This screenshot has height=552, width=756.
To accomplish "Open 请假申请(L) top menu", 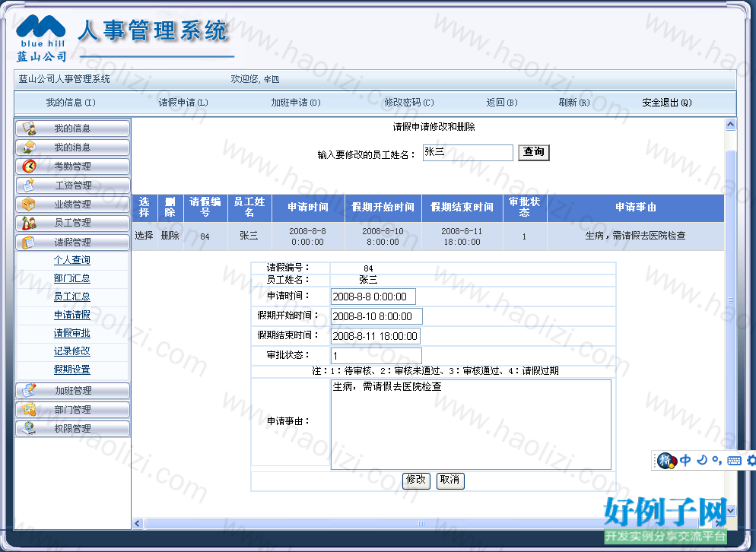I will (x=183, y=102).
